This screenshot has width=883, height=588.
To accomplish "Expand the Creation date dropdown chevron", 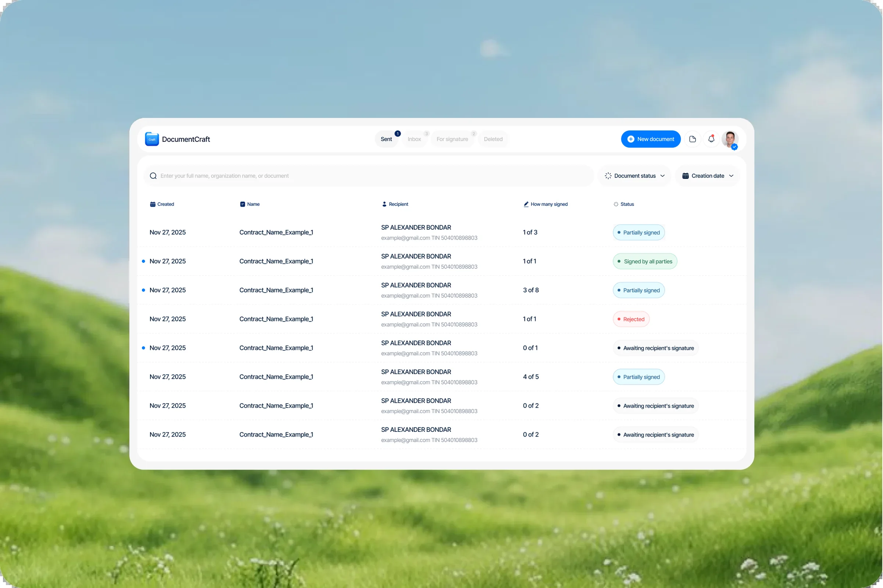I will [x=731, y=176].
